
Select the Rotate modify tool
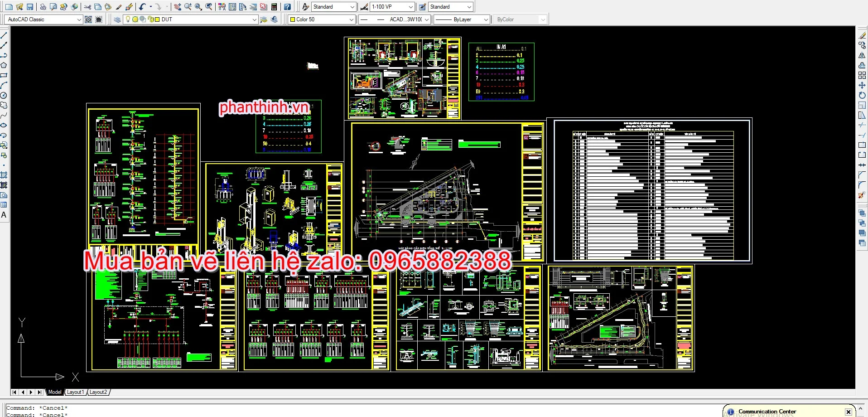click(x=862, y=95)
